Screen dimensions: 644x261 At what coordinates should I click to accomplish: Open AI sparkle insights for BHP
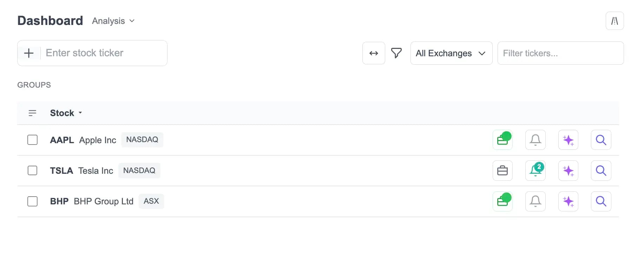(568, 202)
